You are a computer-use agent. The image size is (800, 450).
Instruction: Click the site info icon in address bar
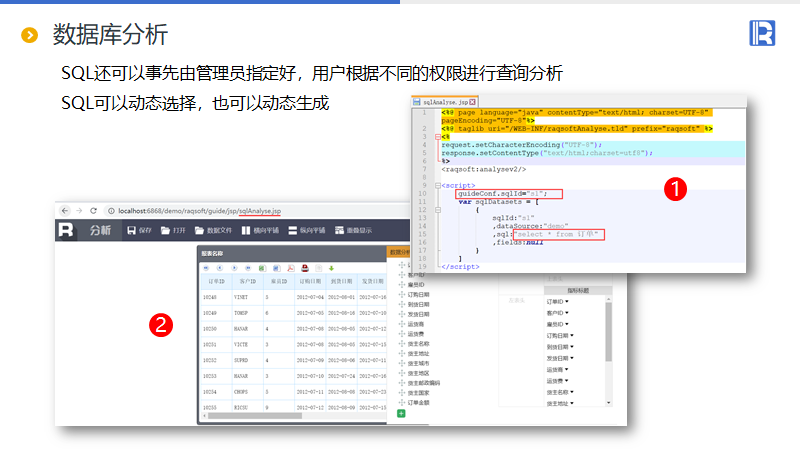tap(111, 211)
